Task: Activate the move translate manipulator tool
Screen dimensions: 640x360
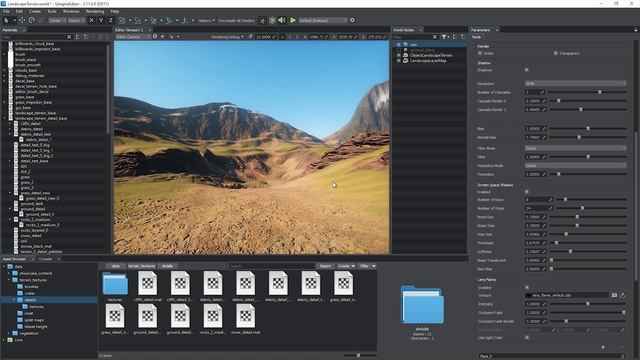Action: (22, 20)
